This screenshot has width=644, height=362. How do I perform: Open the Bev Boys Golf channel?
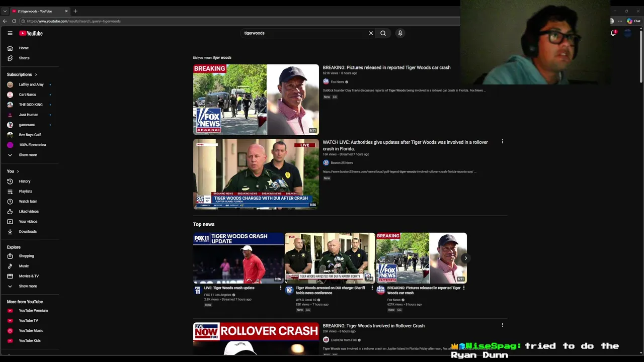point(30,135)
